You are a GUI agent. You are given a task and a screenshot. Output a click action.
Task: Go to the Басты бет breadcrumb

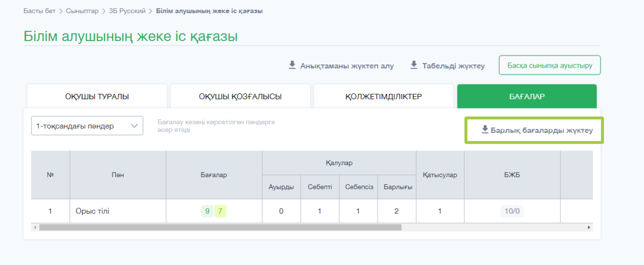click(39, 11)
